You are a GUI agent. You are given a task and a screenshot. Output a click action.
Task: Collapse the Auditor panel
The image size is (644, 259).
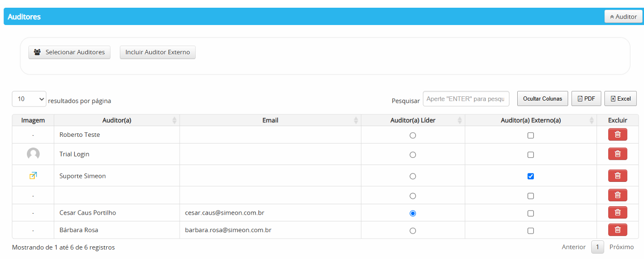[623, 17]
